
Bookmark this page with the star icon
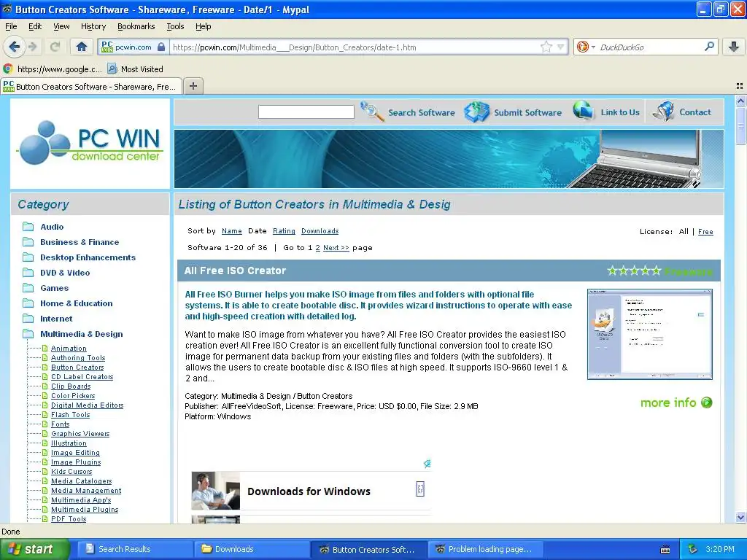(x=546, y=47)
